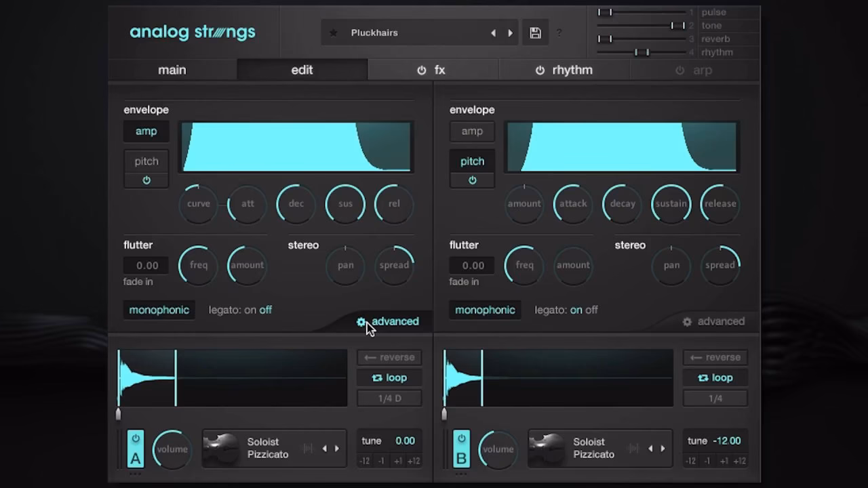Browse next preset with the right arrow

(511, 33)
